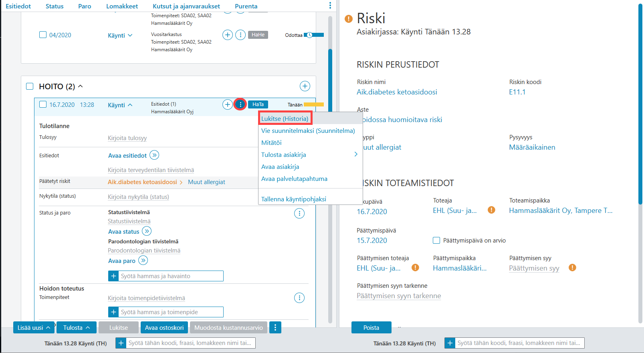Click the double-arrow icon beside Avaa paro

(x=143, y=260)
